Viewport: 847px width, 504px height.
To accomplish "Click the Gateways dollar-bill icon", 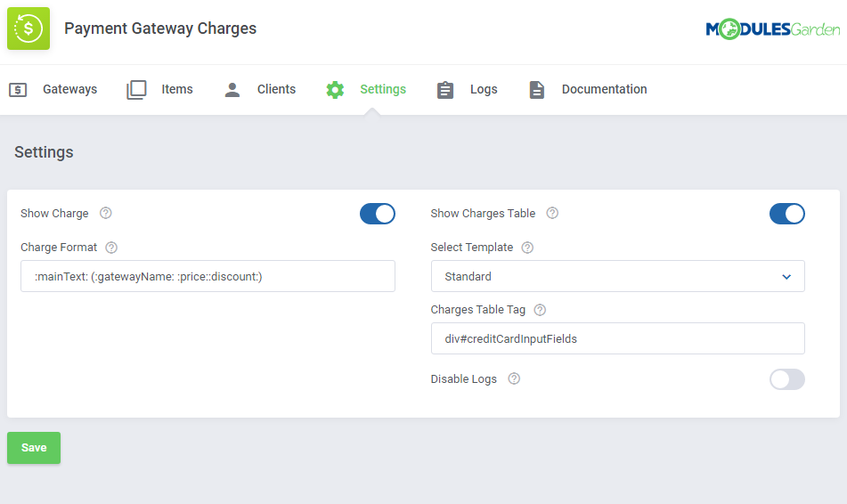I will click(18, 90).
